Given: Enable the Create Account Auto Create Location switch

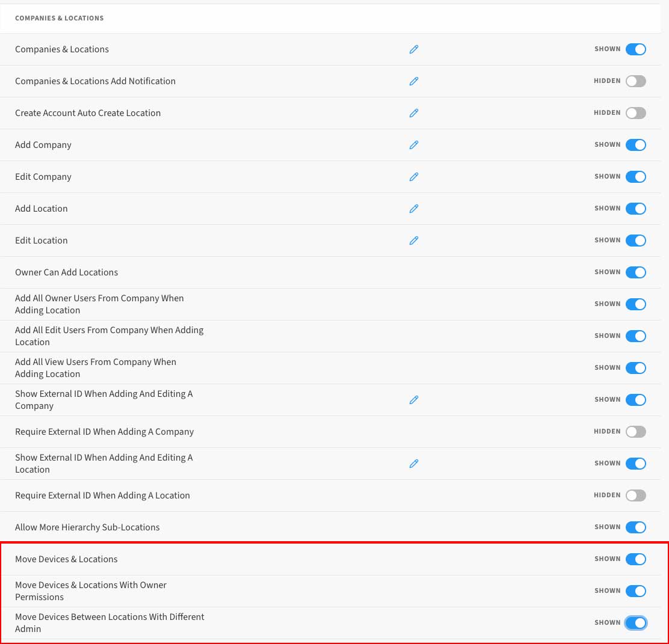Looking at the screenshot, I should (x=635, y=113).
